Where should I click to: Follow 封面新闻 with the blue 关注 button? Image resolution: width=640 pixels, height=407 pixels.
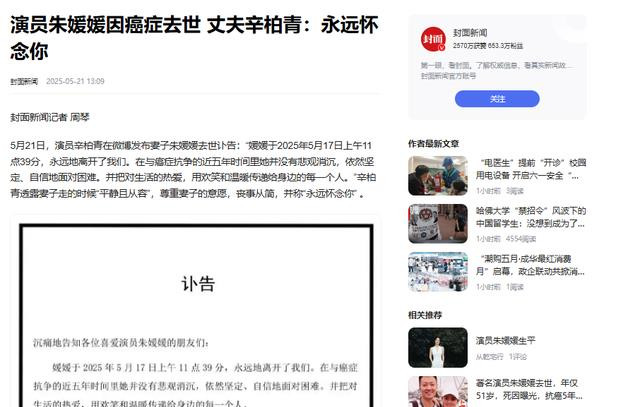pyautogui.click(x=497, y=99)
